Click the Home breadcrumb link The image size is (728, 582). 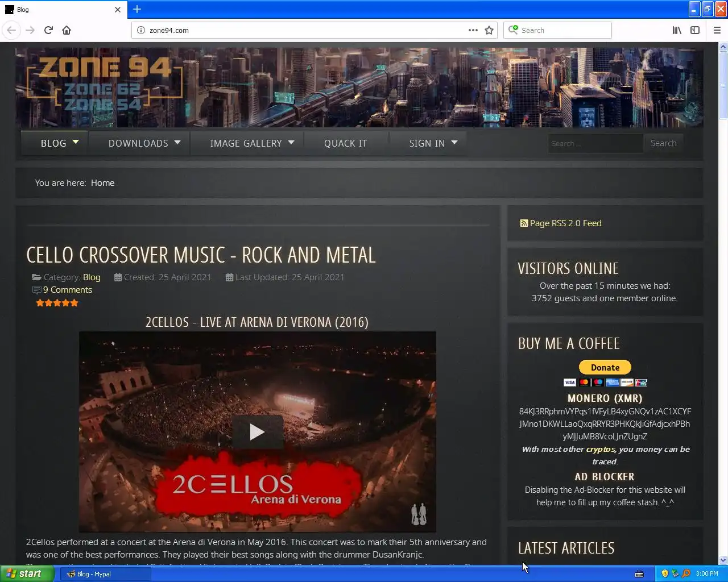pos(102,182)
